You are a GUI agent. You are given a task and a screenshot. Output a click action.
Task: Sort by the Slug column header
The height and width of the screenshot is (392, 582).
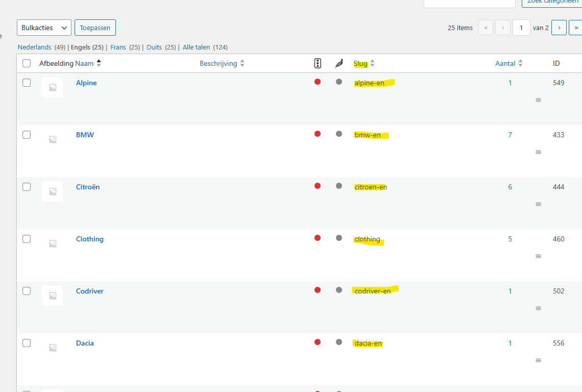click(x=364, y=63)
